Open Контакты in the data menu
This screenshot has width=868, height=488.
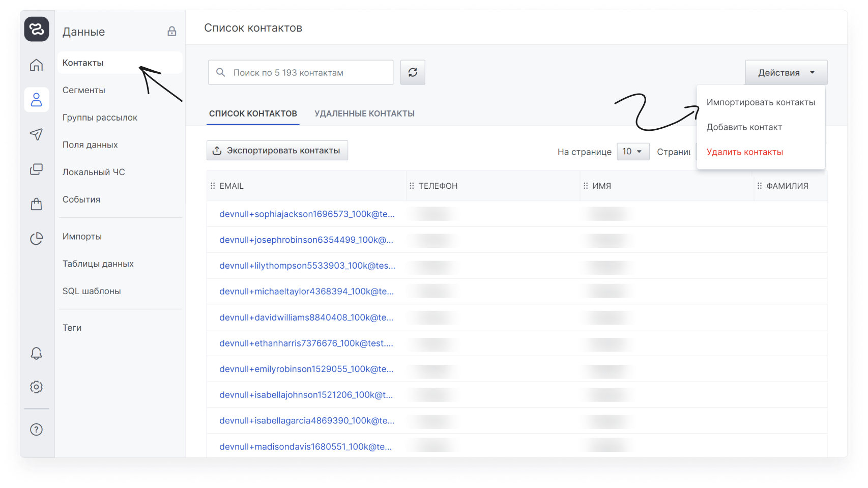click(120, 63)
